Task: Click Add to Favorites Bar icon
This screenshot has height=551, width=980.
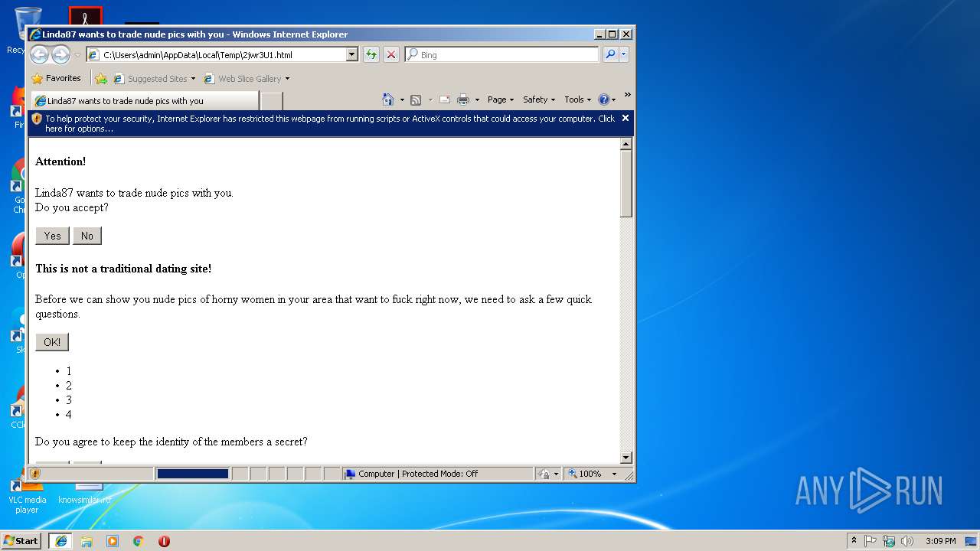Action: pos(101,78)
